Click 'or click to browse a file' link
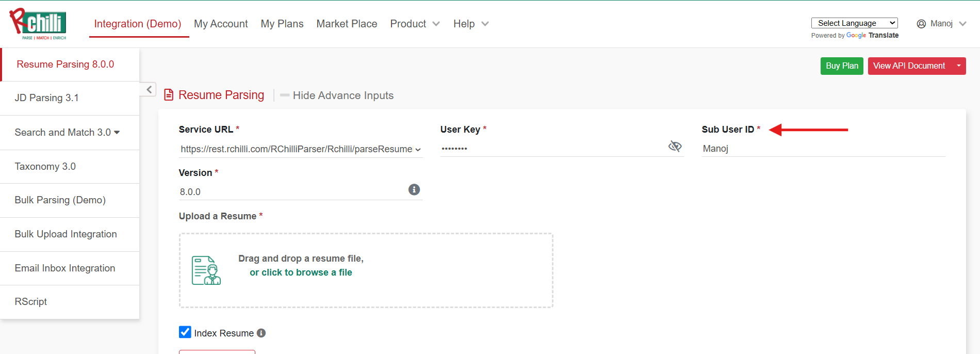 301,272
